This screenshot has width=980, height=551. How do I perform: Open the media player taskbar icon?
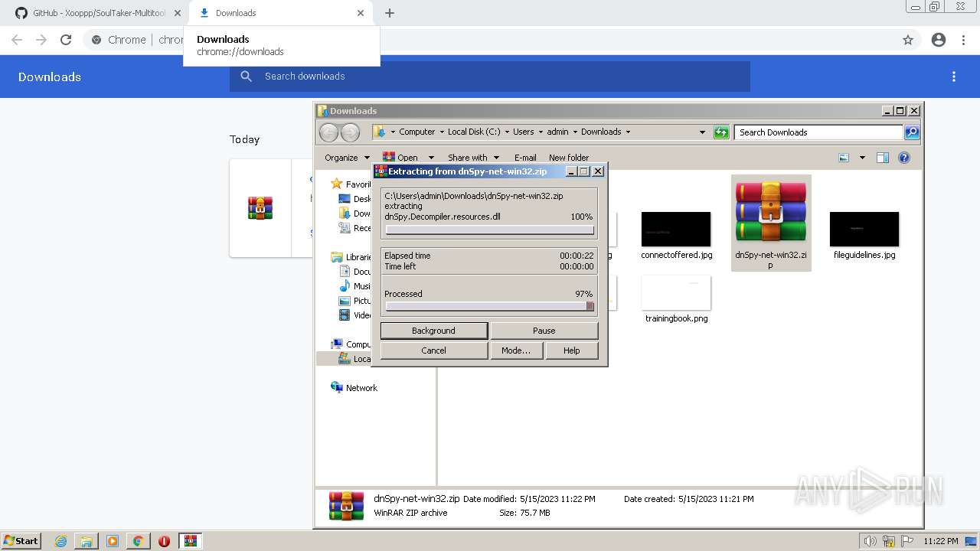113,541
